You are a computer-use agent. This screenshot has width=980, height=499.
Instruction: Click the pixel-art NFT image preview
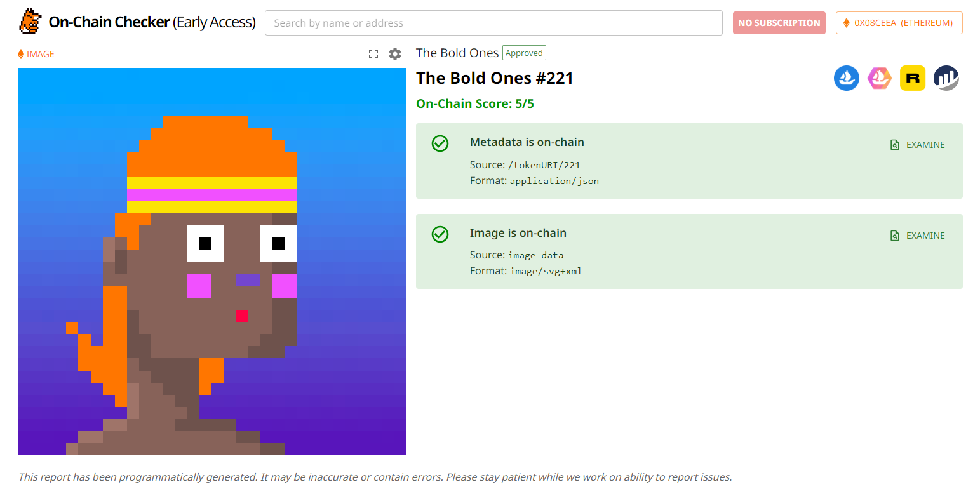(x=211, y=262)
